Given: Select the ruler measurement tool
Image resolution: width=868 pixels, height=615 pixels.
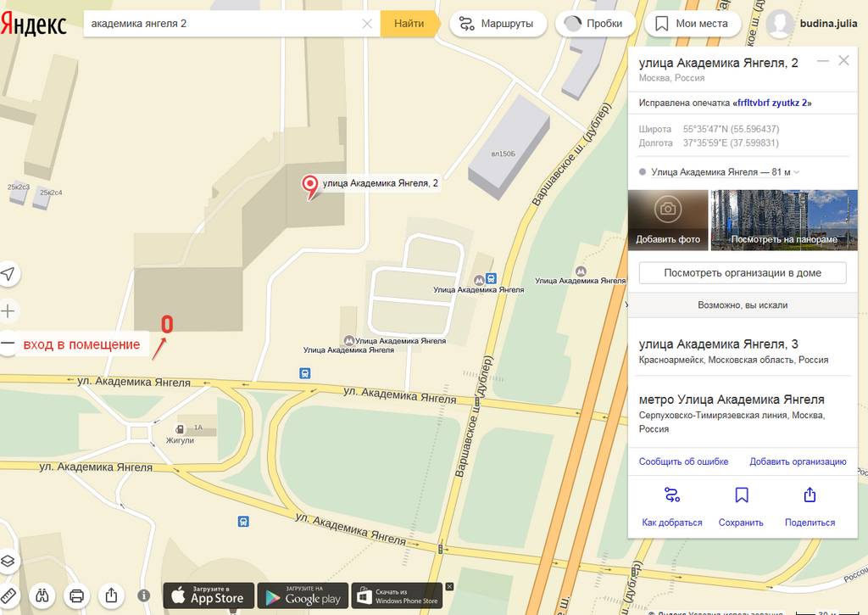Looking at the screenshot, I should (8, 595).
